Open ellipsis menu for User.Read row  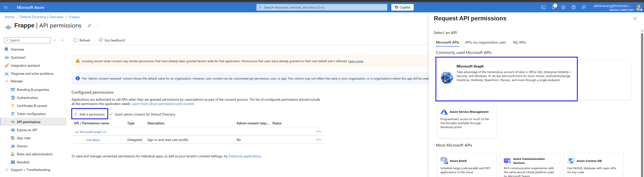(x=319, y=140)
